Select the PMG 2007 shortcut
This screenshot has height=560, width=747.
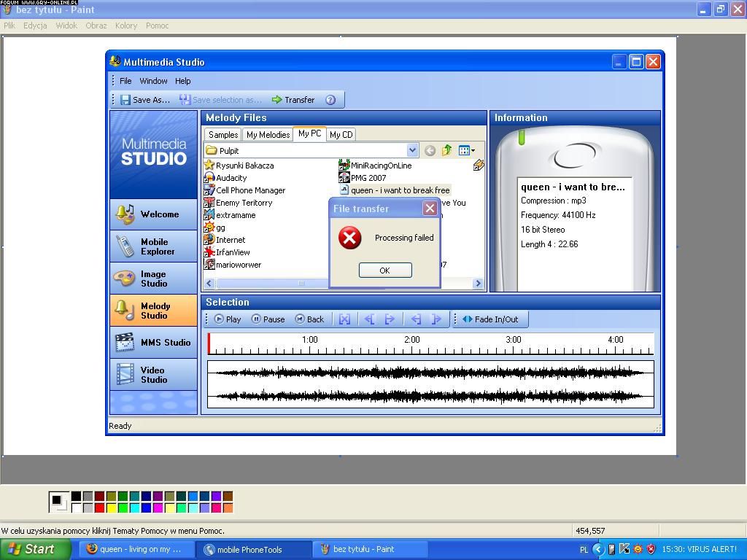point(363,178)
